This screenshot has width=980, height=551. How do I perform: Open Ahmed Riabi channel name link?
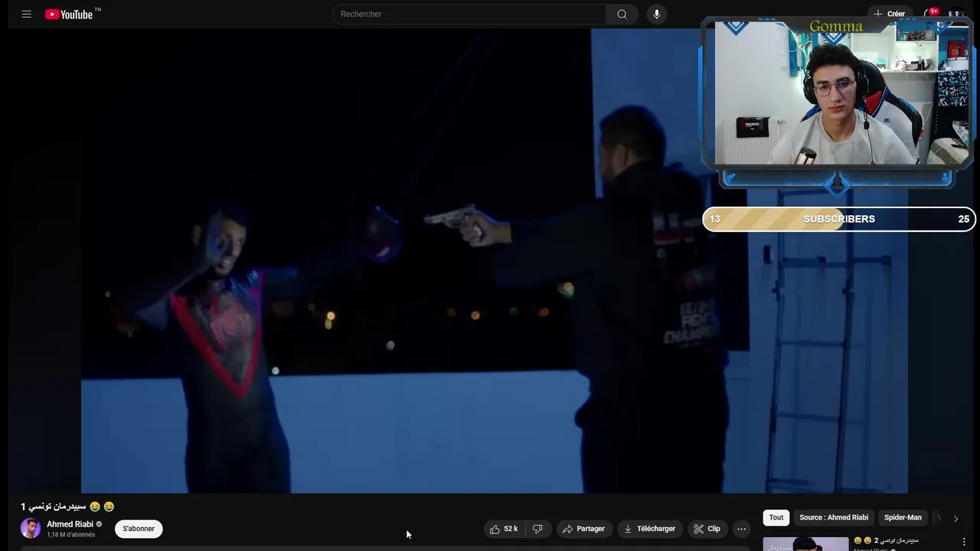coord(70,524)
